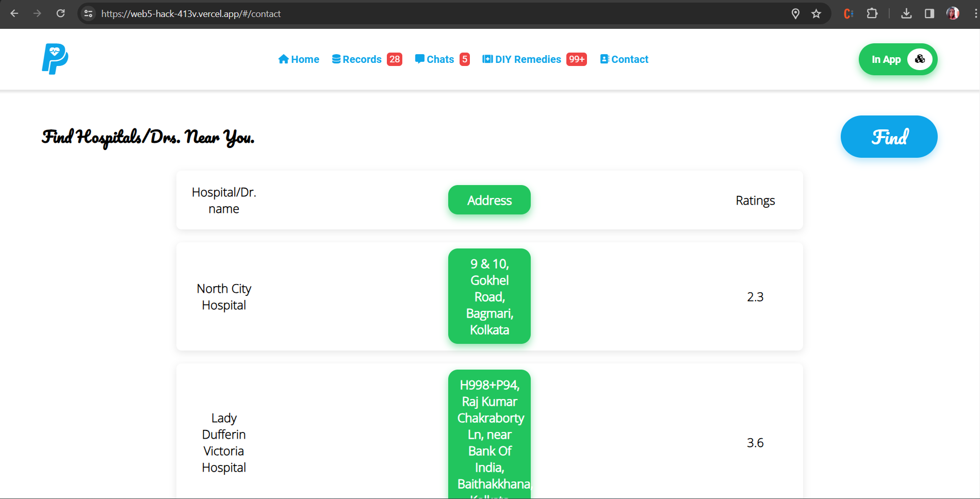Image resolution: width=980 pixels, height=499 pixels.
Task: Open site information icon in address bar
Action: pos(88,13)
